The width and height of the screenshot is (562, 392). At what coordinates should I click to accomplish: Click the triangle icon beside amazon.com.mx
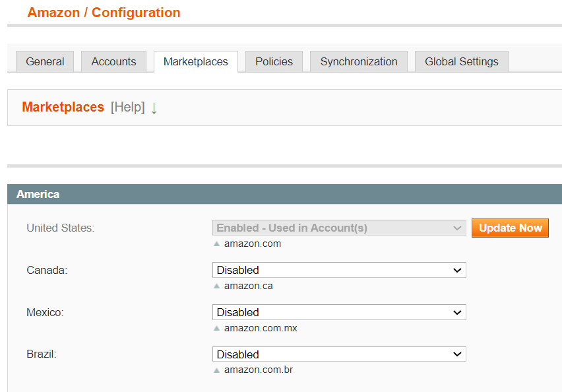(216, 328)
